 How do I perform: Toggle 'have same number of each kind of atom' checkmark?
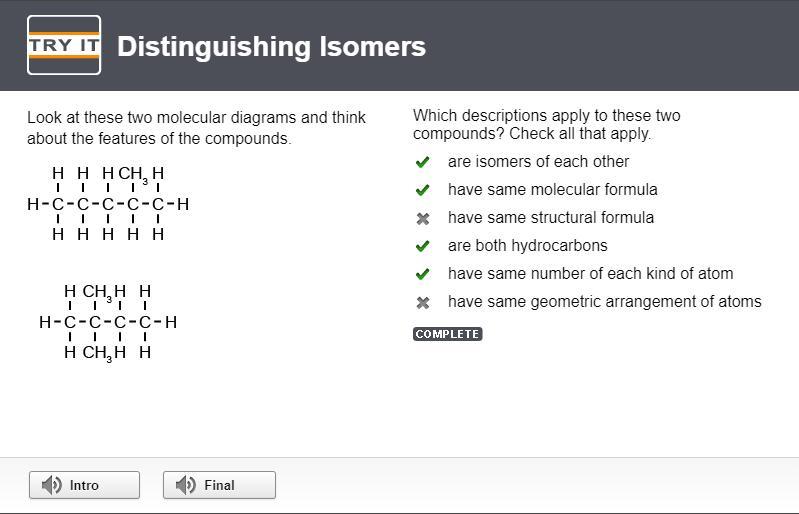pyautogui.click(x=422, y=275)
